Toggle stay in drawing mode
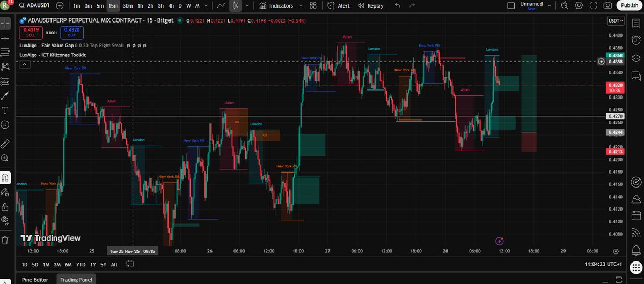Screen dimensions: 644x284 click(5, 192)
